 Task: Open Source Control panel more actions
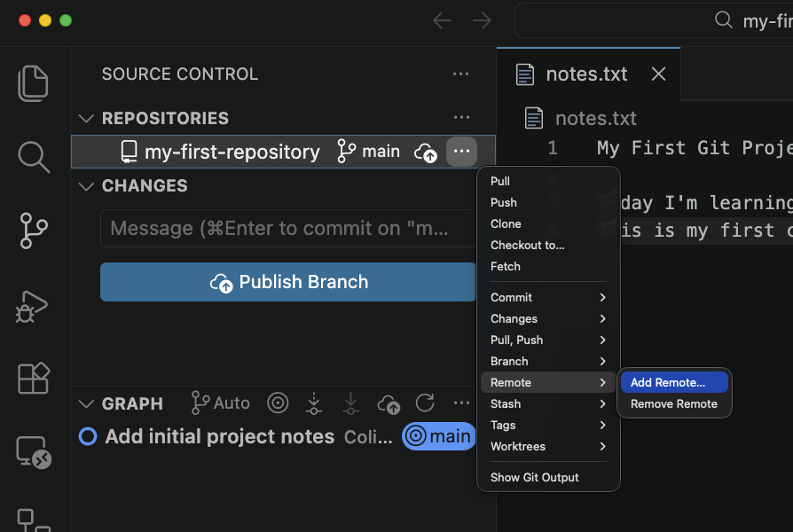click(460, 74)
